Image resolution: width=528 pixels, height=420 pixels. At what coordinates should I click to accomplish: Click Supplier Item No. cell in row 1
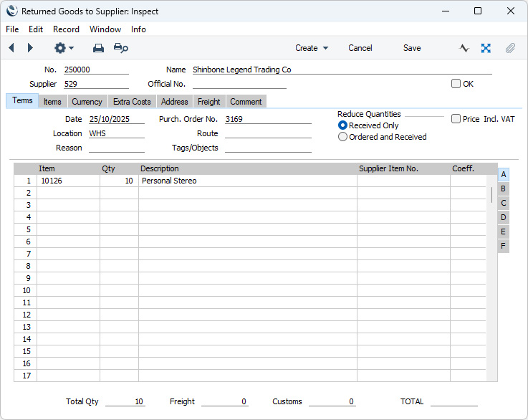[x=404, y=181]
